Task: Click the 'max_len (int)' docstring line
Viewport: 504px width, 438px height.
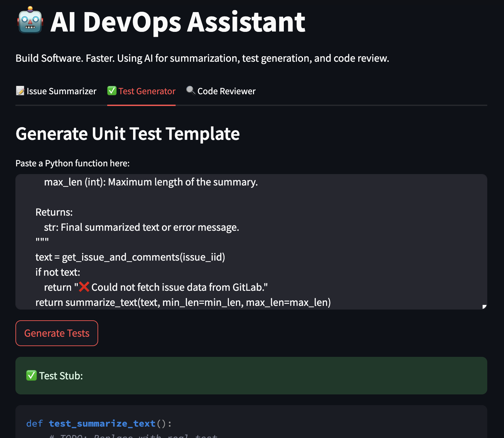Action: [x=151, y=182]
